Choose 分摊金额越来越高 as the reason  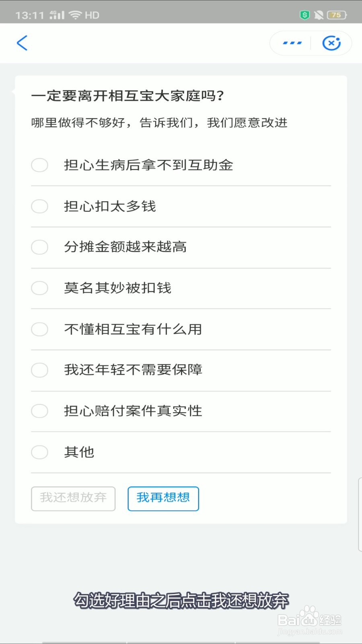point(181,247)
